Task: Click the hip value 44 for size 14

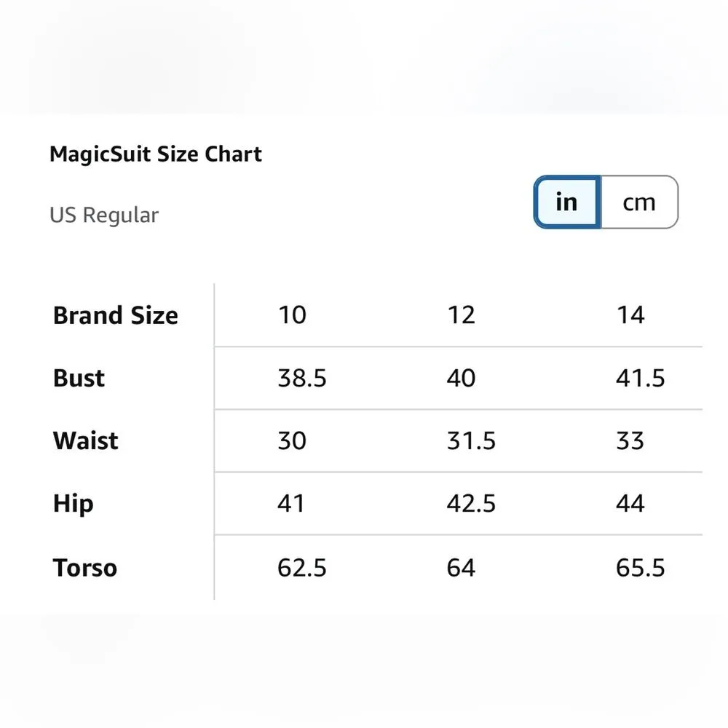Action: point(630,504)
